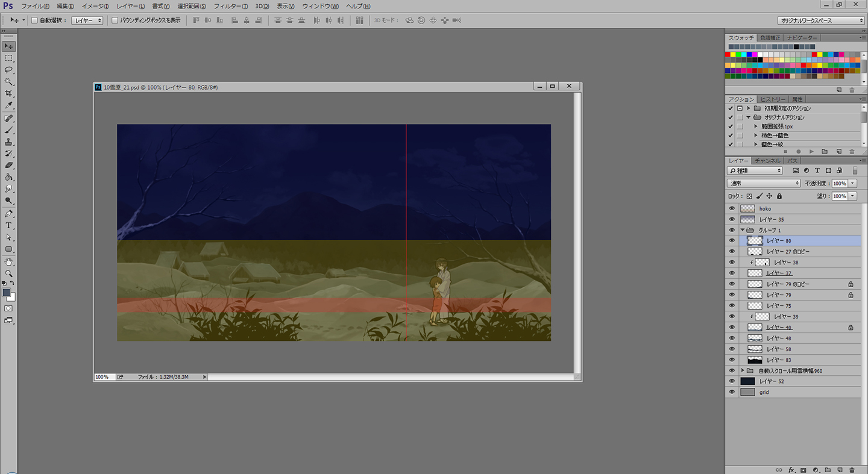
Task: Create new group from Layers panel footer
Action: click(828, 470)
